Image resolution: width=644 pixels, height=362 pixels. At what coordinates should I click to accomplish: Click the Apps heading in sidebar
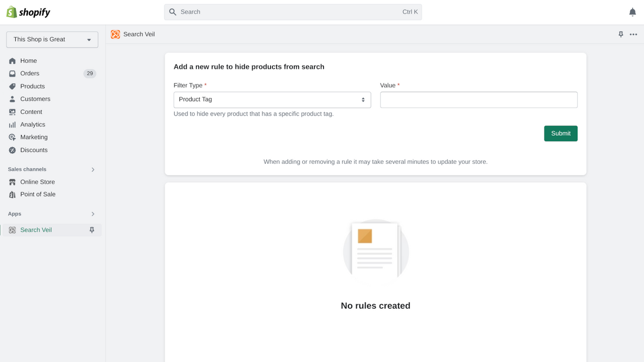coord(15,214)
